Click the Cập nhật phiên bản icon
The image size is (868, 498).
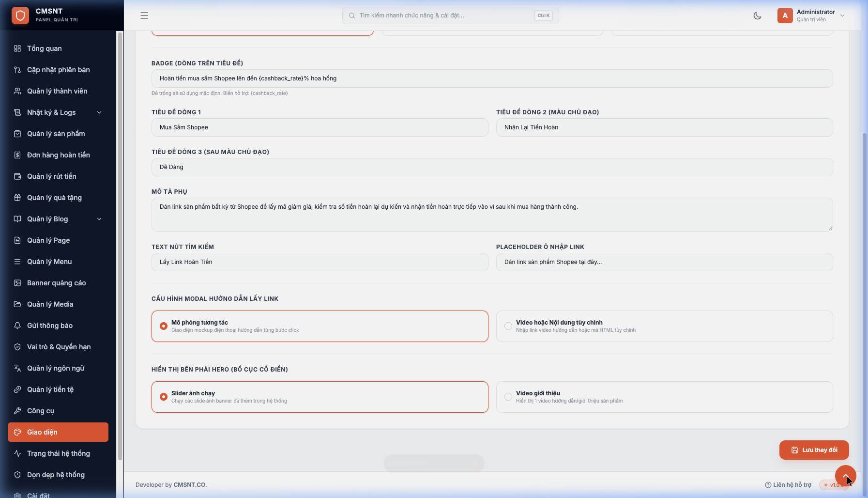click(x=17, y=70)
